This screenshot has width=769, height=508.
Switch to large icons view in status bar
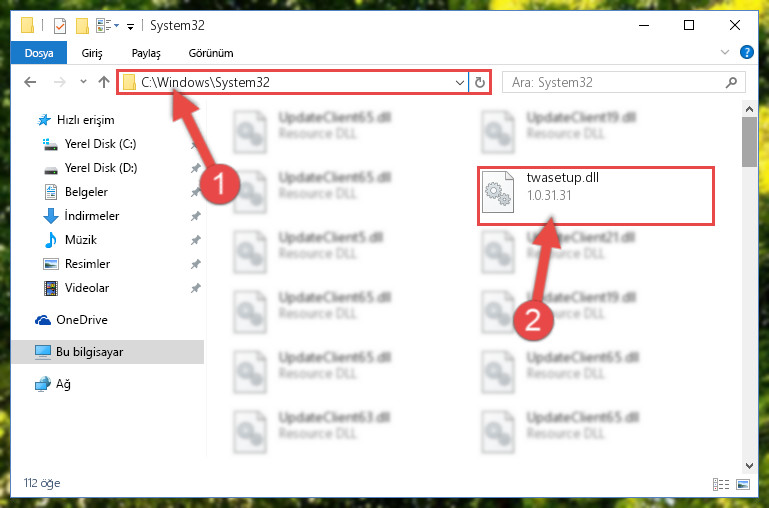[743, 484]
